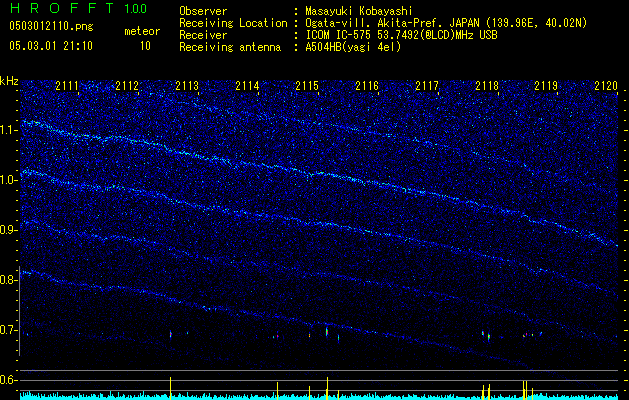Select the 0503012110.png filename text
This screenshot has width=629, height=400.
[51, 27]
